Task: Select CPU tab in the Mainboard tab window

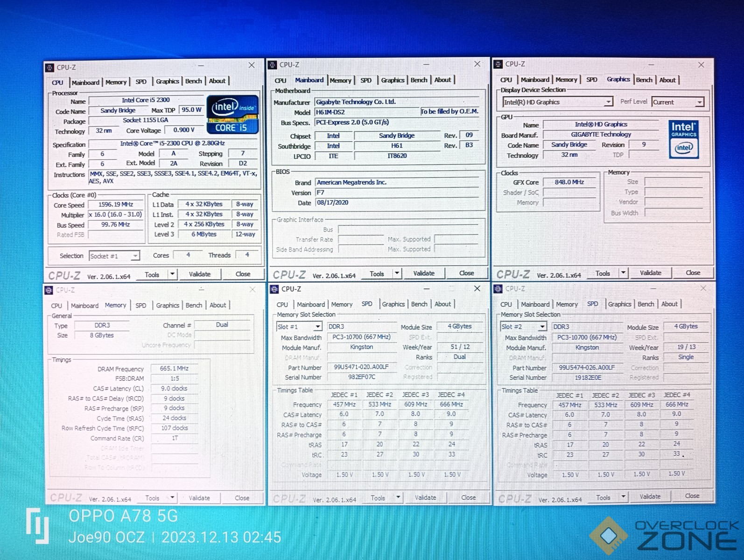Action: [281, 81]
